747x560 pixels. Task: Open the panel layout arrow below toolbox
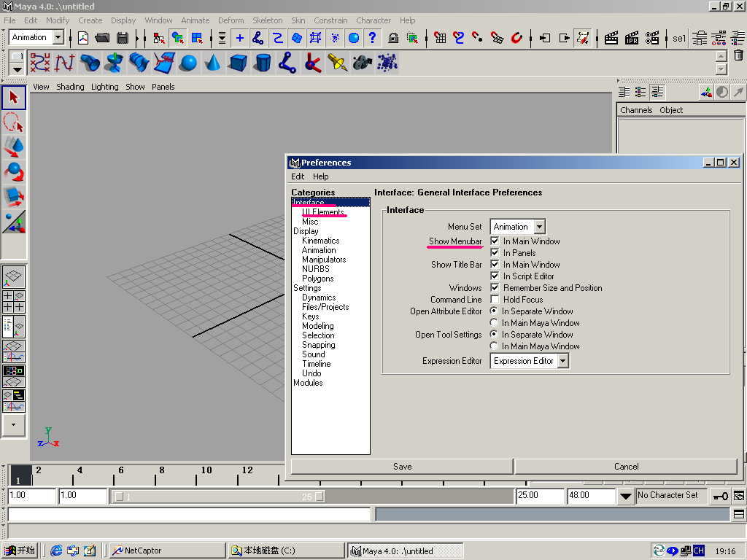tap(13, 424)
